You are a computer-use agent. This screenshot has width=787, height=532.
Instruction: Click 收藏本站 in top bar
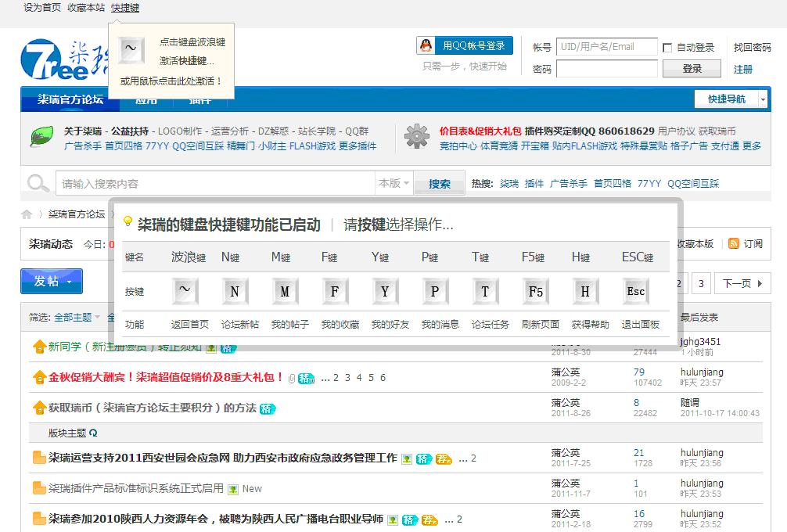coord(86,8)
